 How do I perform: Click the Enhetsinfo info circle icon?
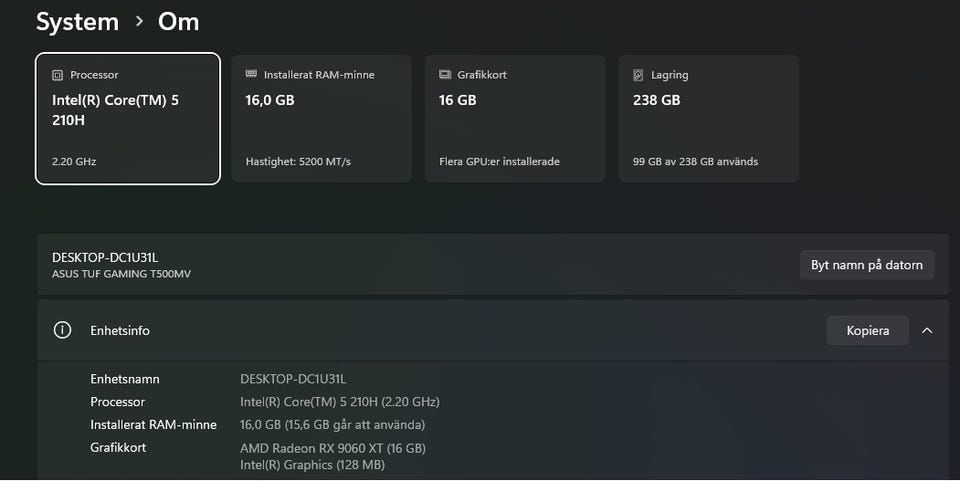tap(62, 330)
